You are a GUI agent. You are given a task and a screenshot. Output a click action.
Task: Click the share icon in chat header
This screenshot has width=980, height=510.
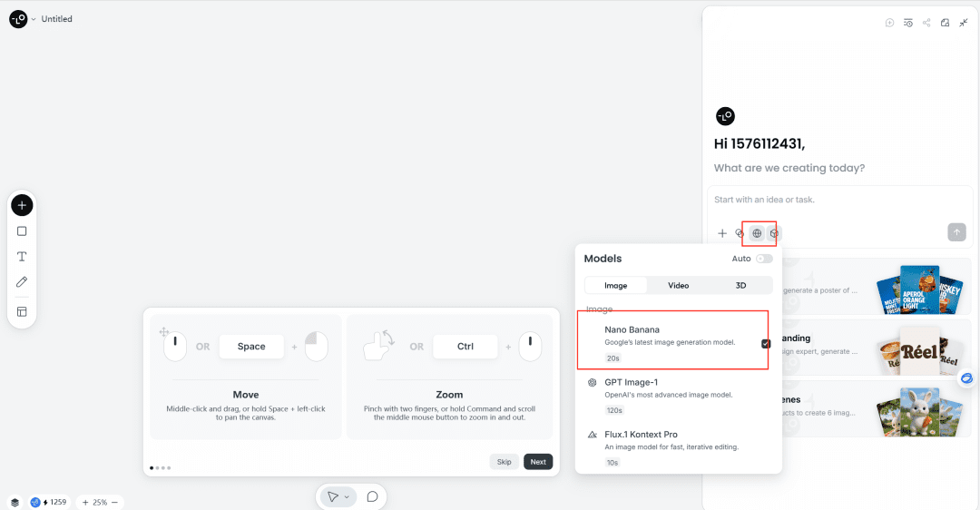(x=926, y=23)
